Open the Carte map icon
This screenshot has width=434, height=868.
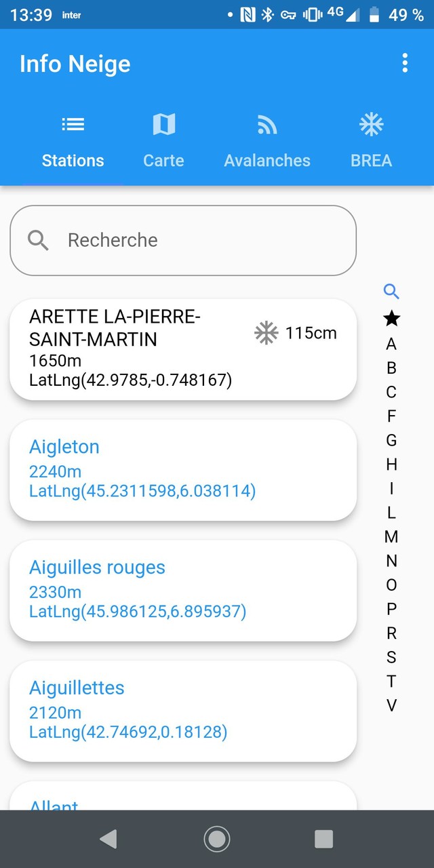tap(163, 124)
